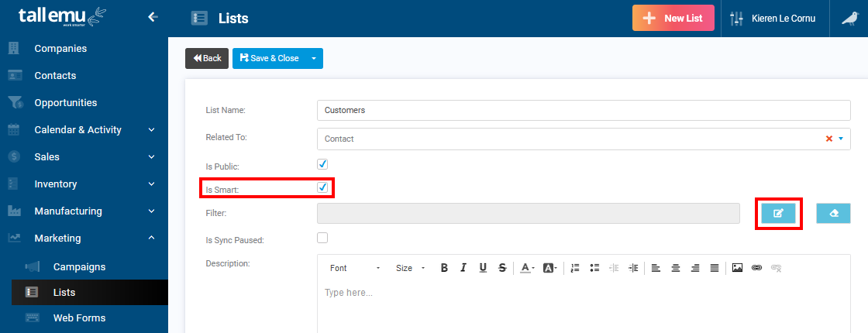Open the Font dropdown

click(355, 268)
